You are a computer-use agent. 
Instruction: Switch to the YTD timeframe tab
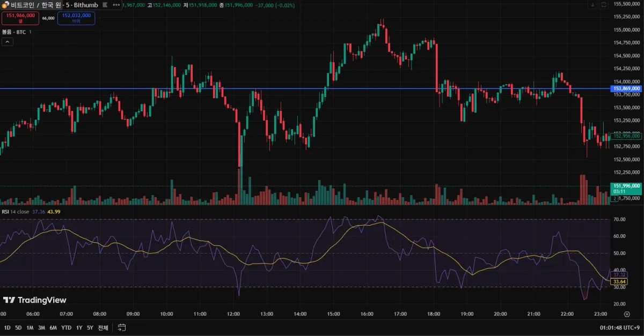click(x=65, y=327)
